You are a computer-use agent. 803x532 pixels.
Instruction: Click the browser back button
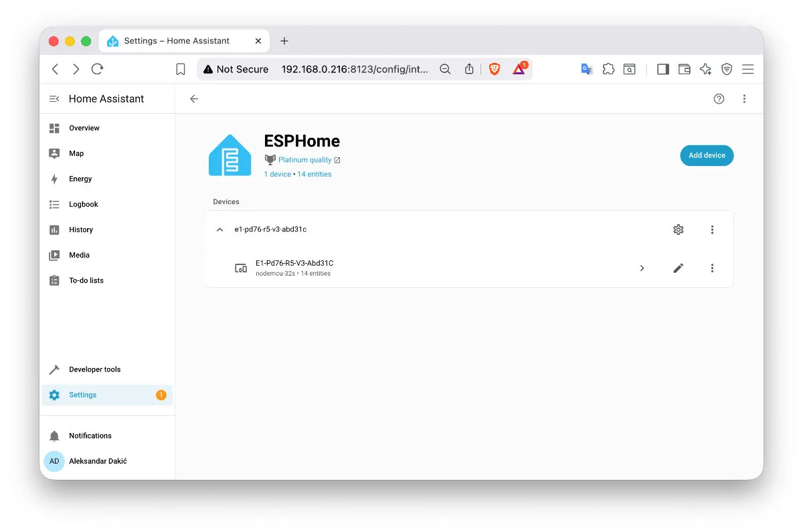coord(56,69)
